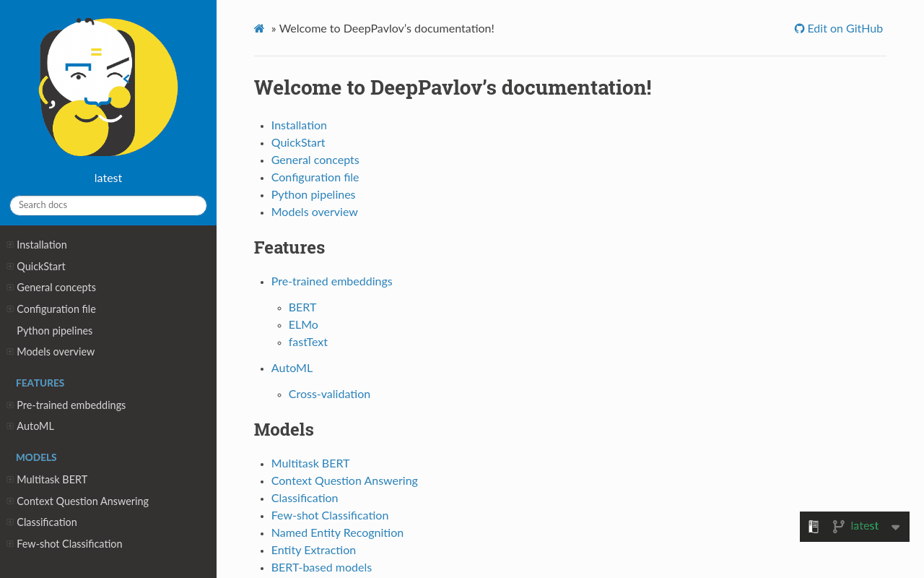
Task: Open the fastText link
Action: tap(308, 342)
